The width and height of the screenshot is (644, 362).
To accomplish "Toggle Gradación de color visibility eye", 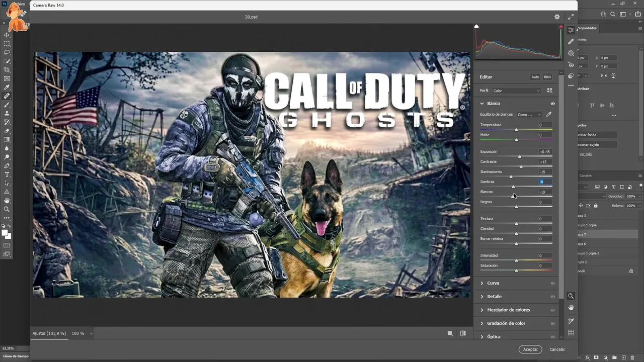I will 552,323.
